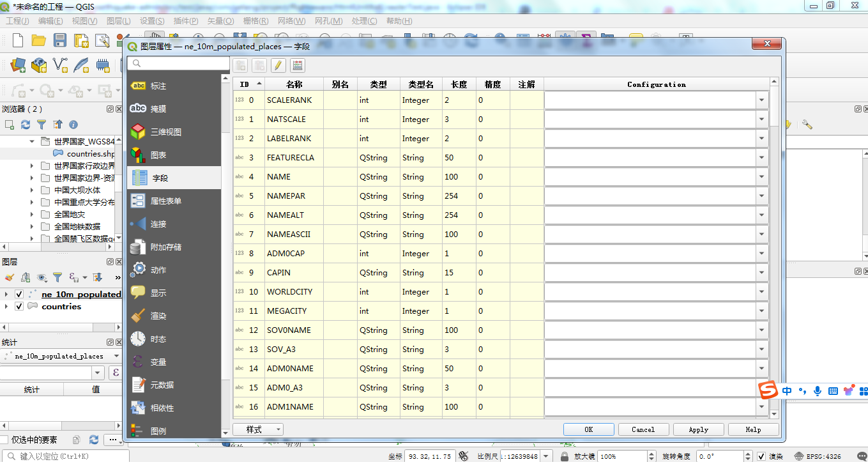This screenshot has width=868, height=462.
Task: Open 图表 diagrams section
Action: click(174, 155)
